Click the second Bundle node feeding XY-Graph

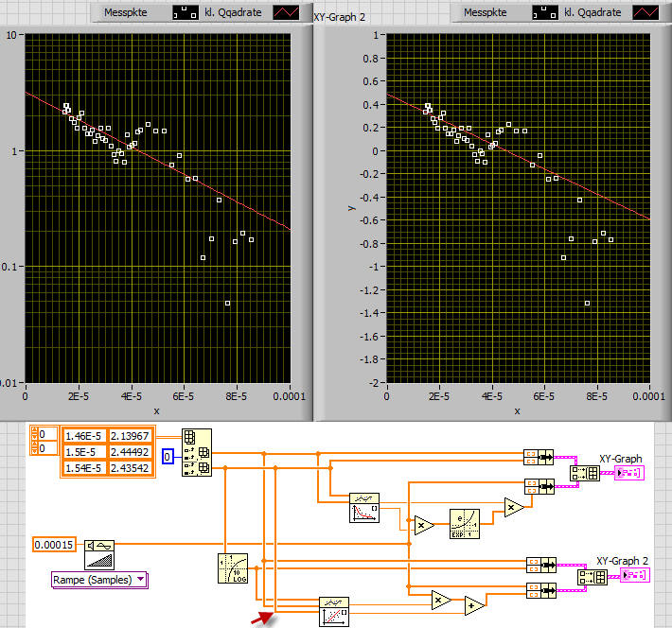click(539, 486)
